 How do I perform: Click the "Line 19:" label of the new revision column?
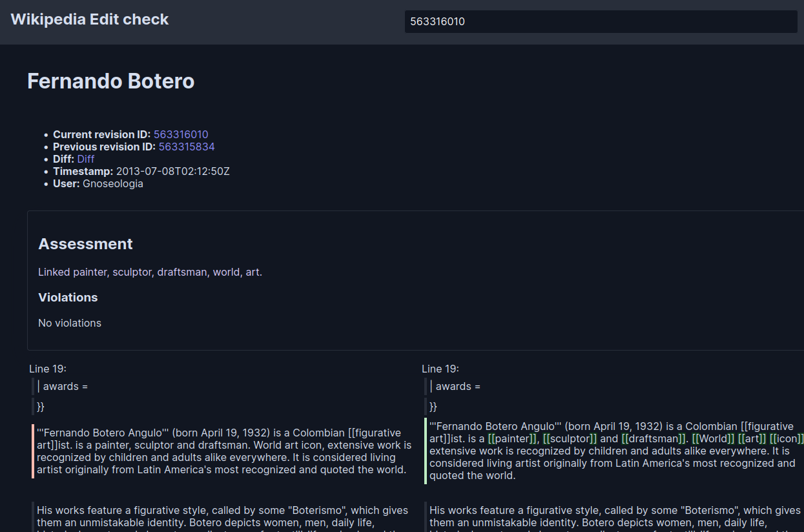(440, 369)
